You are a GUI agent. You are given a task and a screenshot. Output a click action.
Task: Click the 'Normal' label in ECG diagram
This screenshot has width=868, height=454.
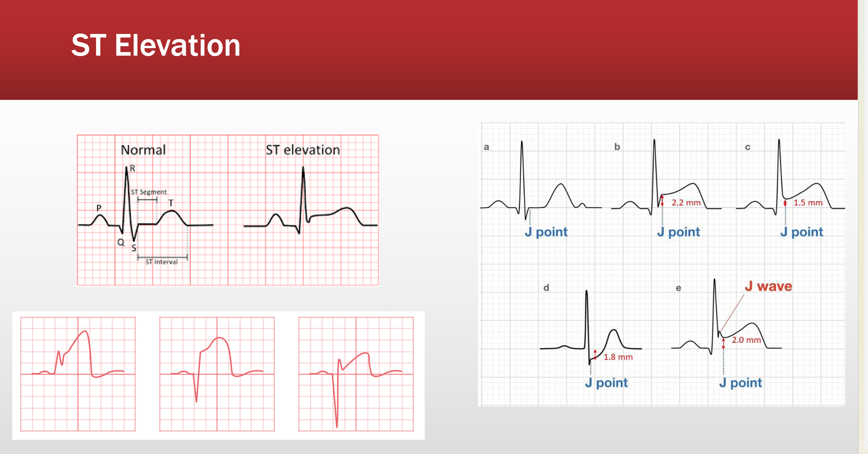point(143,150)
